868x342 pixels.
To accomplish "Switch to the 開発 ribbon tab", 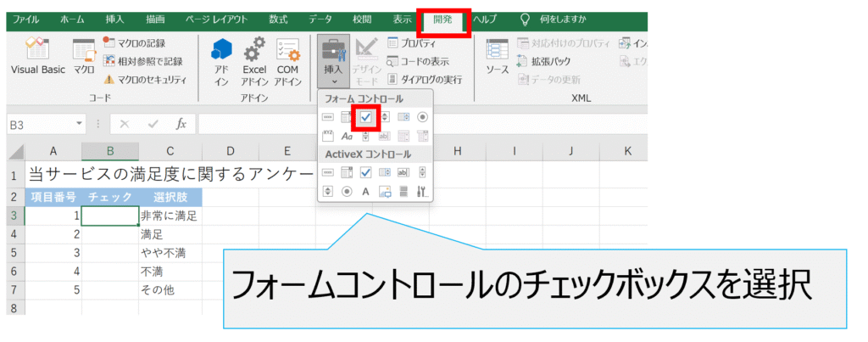I will [x=442, y=19].
